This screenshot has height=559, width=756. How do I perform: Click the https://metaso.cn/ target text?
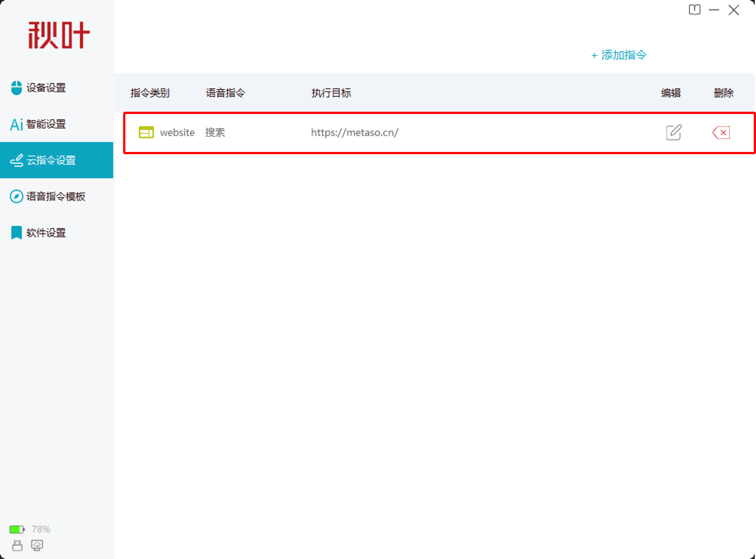(355, 132)
